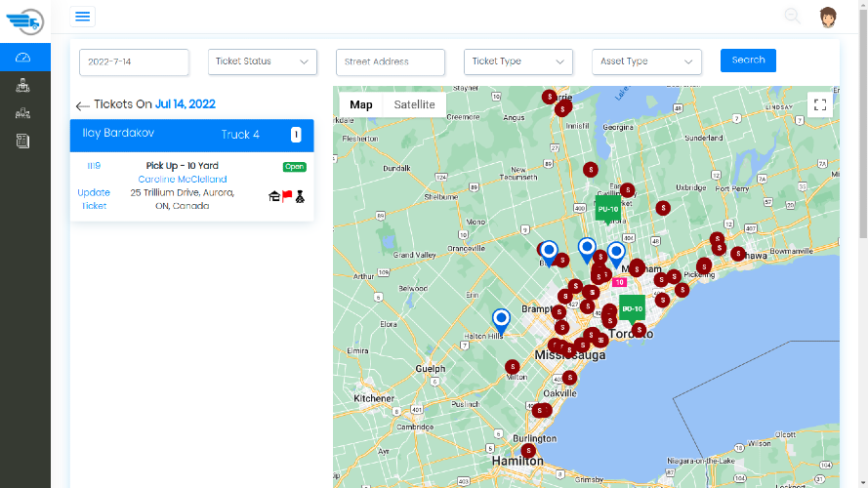Click the "Truck 4" label
Viewport: 868px width, 488px height.
click(240, 135)
